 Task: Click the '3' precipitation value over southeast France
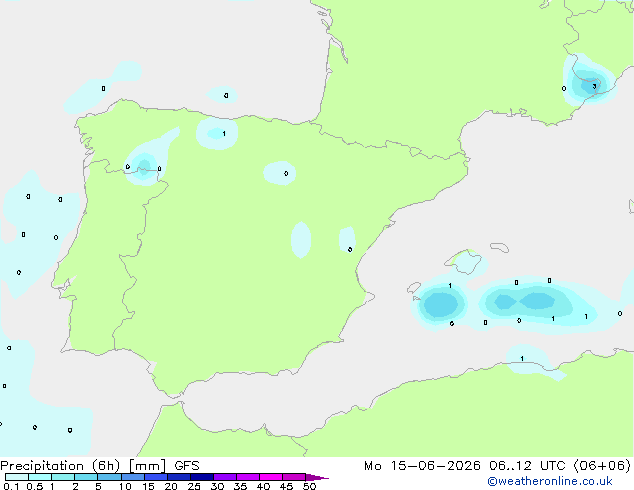point(594,86)
